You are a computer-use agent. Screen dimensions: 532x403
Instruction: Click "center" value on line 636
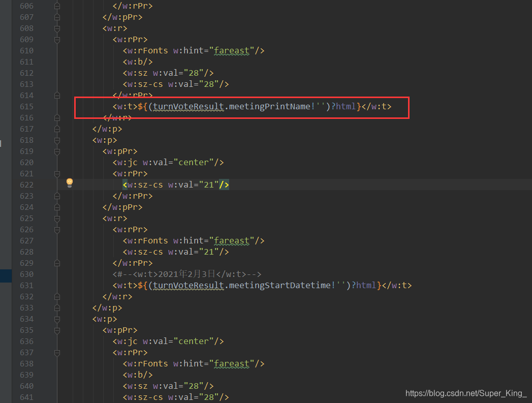(x=194, y=342)
